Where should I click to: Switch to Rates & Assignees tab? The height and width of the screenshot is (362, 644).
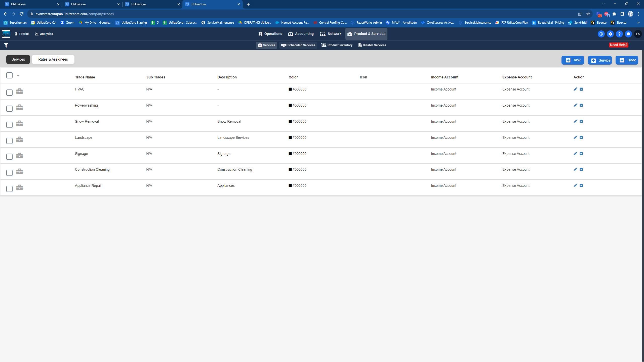53,59
